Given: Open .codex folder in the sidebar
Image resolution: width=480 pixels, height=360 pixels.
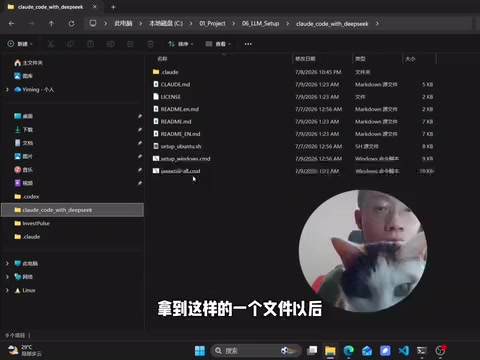Looking at the screenshot, I should point(27,197).
